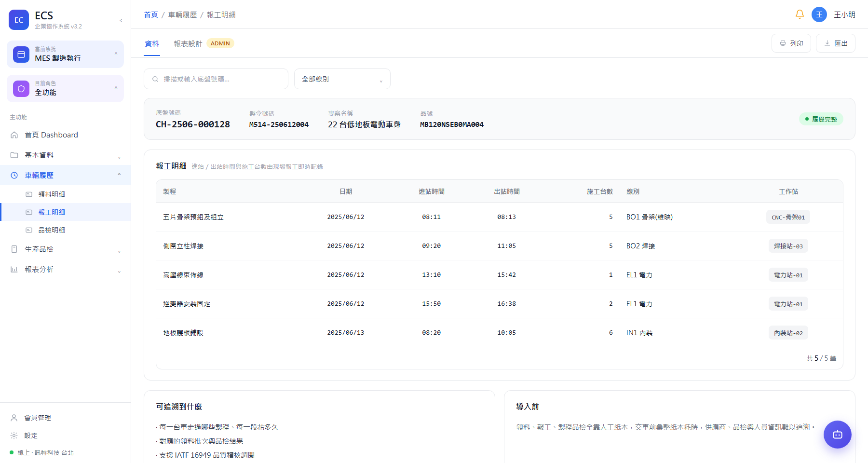The width and height of the screenshot is (868, 463).
Task: Click the 全功能 role icon
Action: click(21, 89)
